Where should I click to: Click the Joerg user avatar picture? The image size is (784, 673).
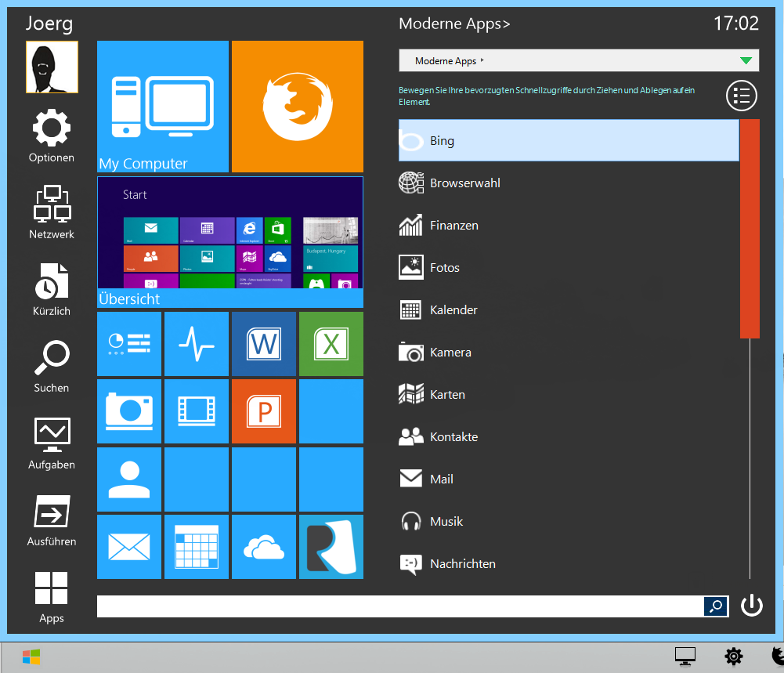click(x=52, y=67)
